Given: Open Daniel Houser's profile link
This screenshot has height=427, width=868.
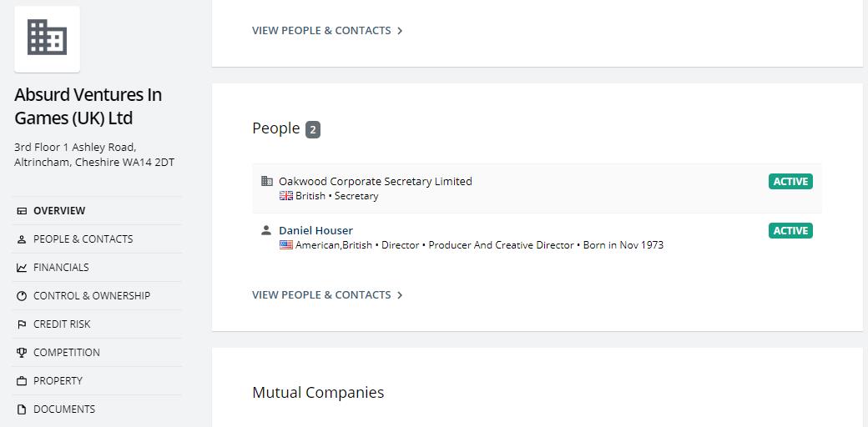Looking at the screenshot, I should (x=315, y=230).
